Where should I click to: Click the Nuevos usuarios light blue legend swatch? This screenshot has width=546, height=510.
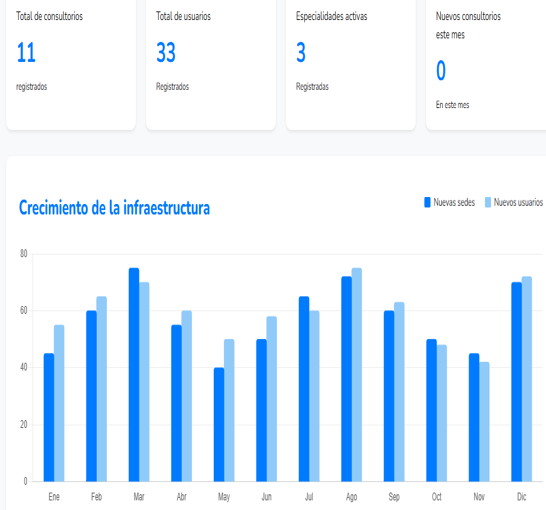(488, 202)
